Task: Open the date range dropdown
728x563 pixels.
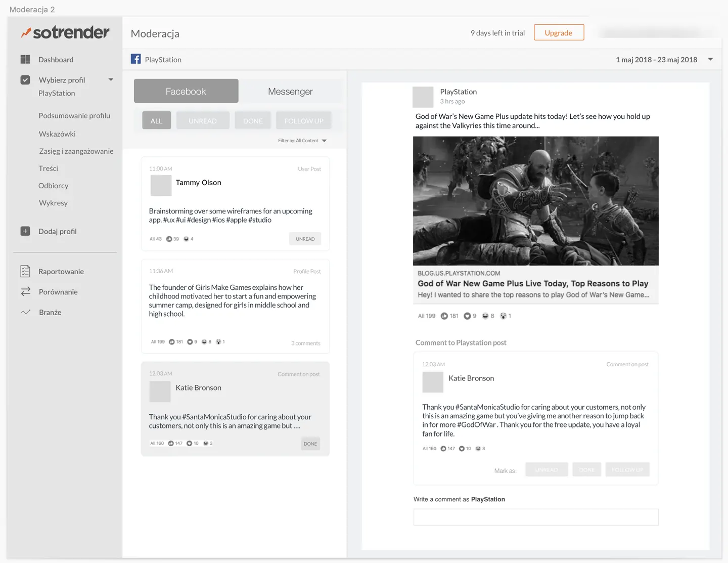Action: coord(710,59)
